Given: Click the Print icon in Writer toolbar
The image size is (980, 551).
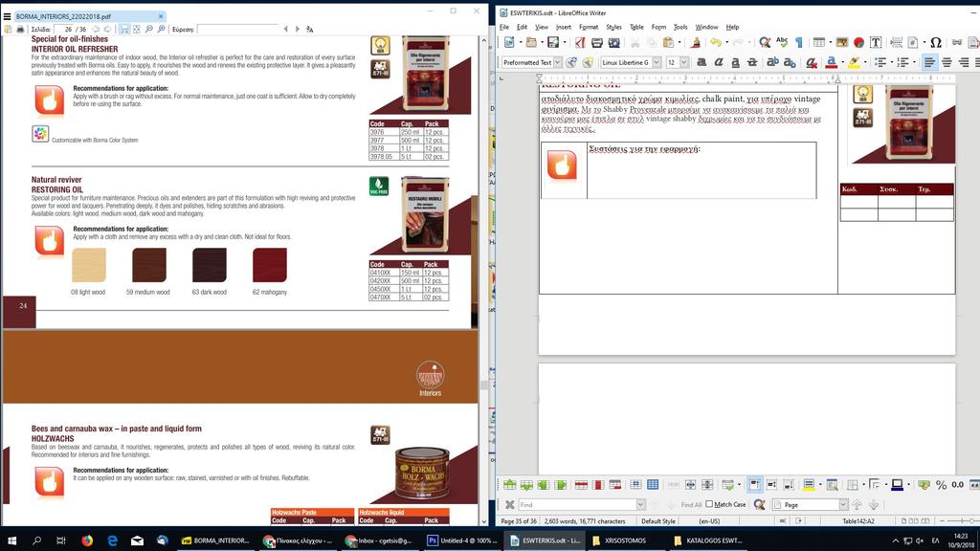Looking at the screenshot, I should tap(597, 42).
